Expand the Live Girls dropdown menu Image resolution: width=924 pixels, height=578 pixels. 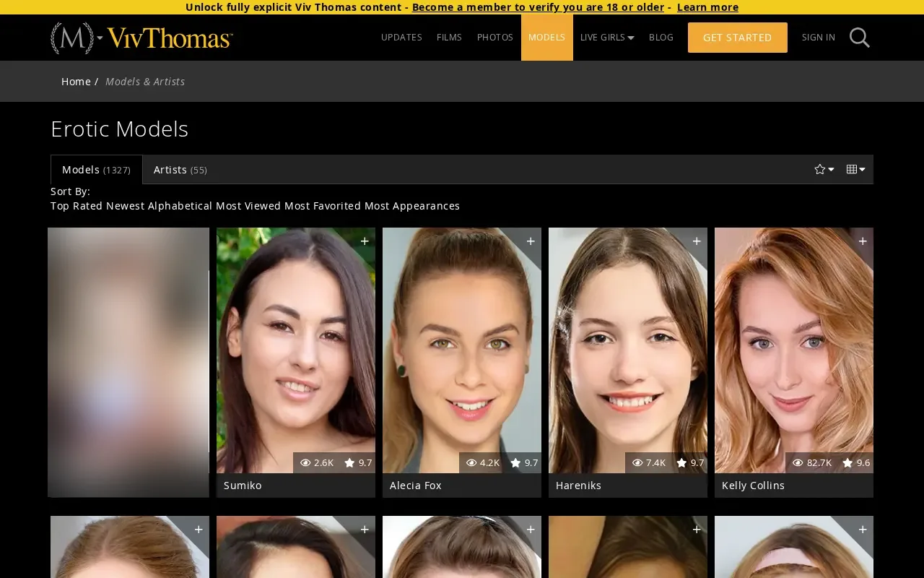(x=607, y=38)
